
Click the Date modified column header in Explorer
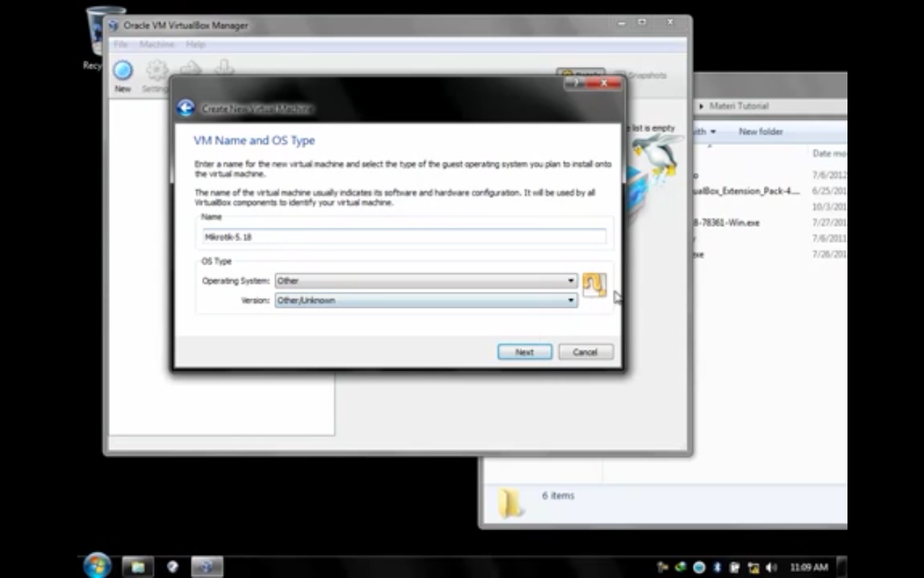point(829,153)
